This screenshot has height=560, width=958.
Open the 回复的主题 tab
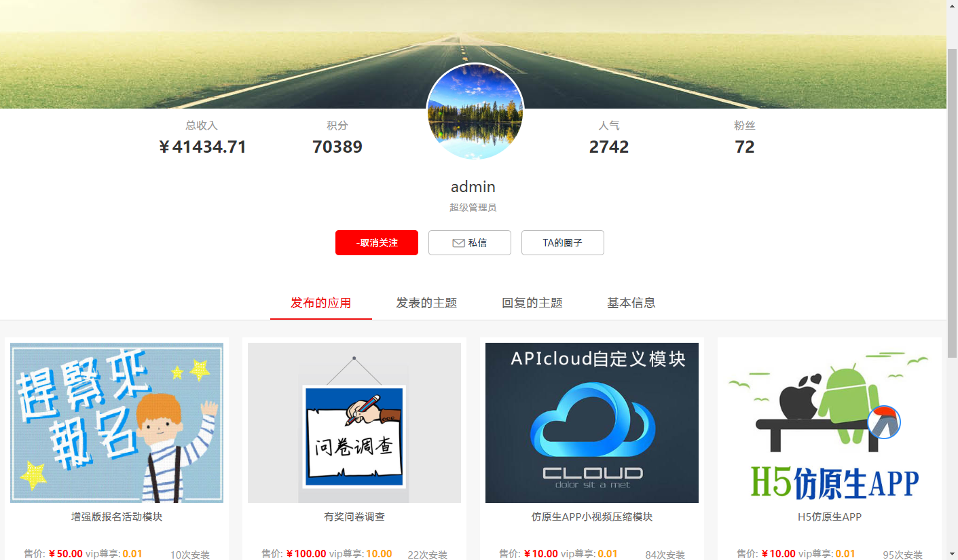click(532, 303)
